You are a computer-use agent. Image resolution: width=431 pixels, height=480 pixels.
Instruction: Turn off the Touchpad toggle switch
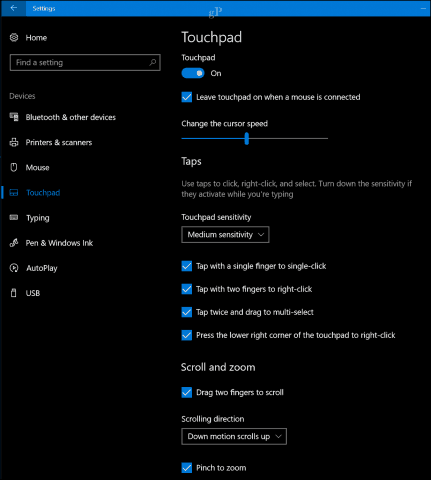[x=193, y=73]
